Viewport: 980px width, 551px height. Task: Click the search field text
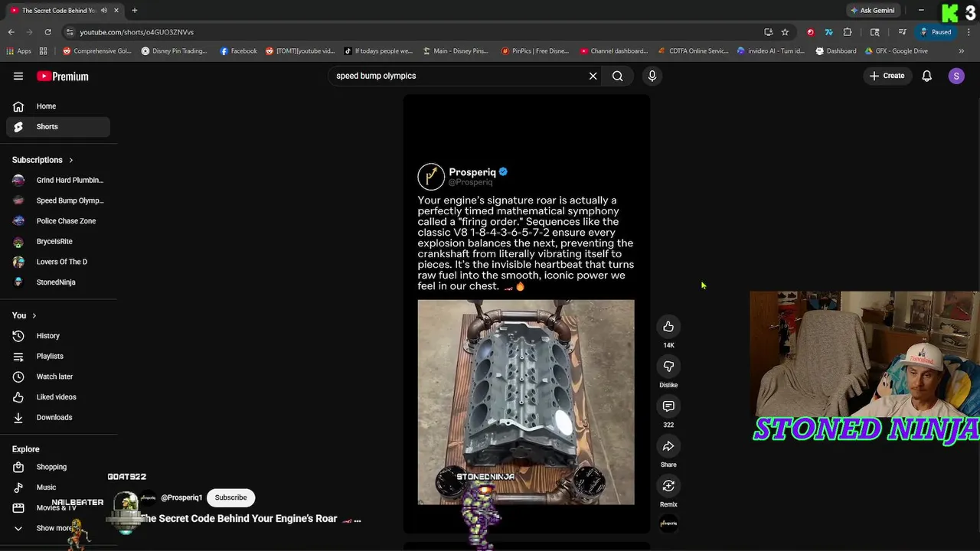(376, 76)
